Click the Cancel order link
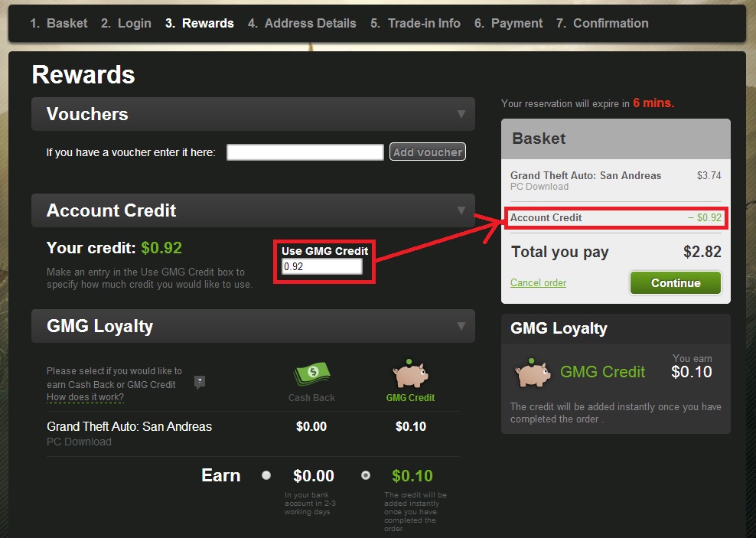Viewport: 756px width, 538px height. 538,283
